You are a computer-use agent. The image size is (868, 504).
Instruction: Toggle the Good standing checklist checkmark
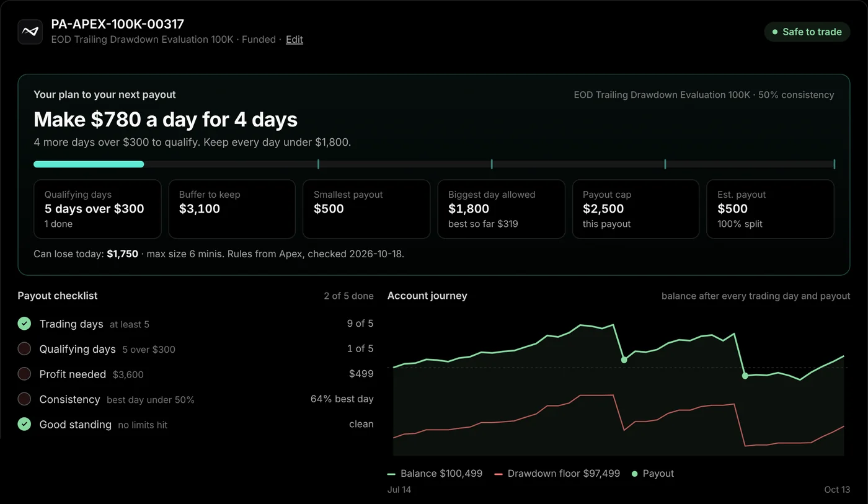point(24,425)
